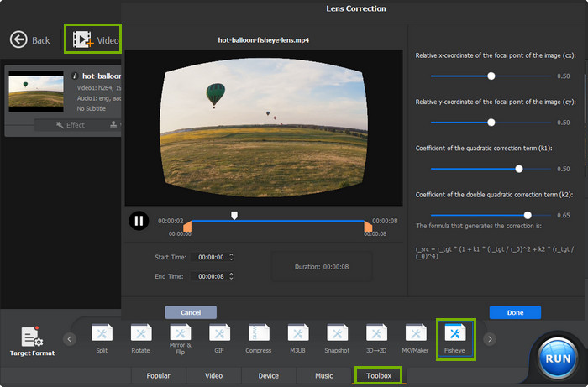Open the Rotate tool
Screen dimensions: 588x387
click(x=141, y=335)
